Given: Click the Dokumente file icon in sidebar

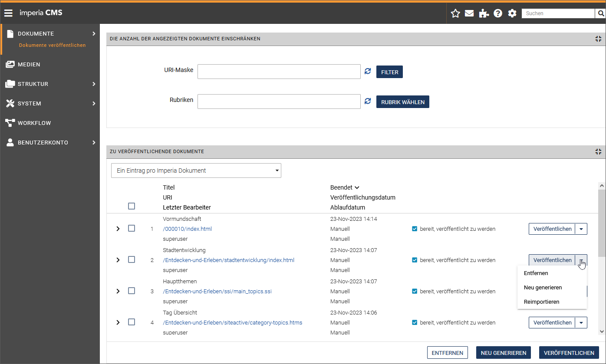Looking at the screenshot, I should [x=10, y=34].
